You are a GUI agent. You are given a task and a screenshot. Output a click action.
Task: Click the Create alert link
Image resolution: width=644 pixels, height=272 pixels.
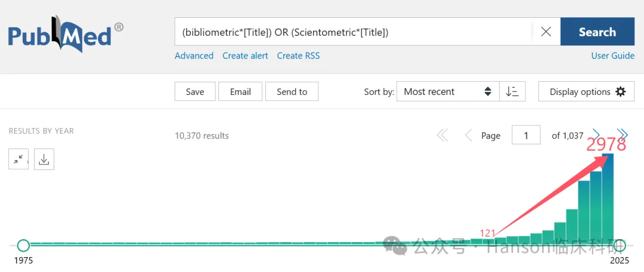(x=245, y=56)
